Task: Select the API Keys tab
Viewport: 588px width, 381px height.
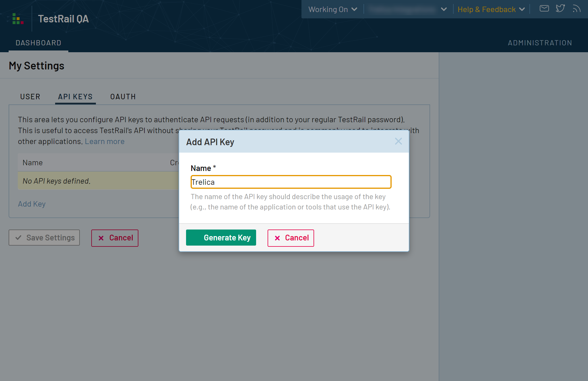Action: pyautogui.click(x=76, y=97)
